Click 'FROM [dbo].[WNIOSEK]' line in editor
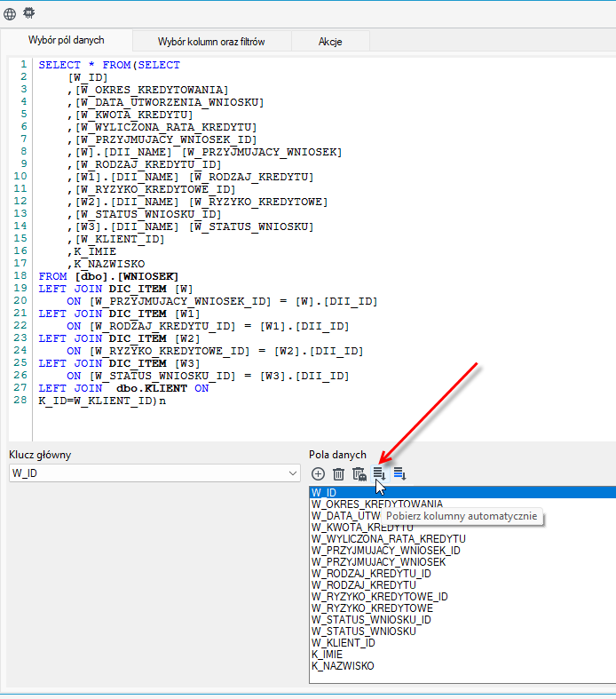616x699 pixels. coord(108,276)
